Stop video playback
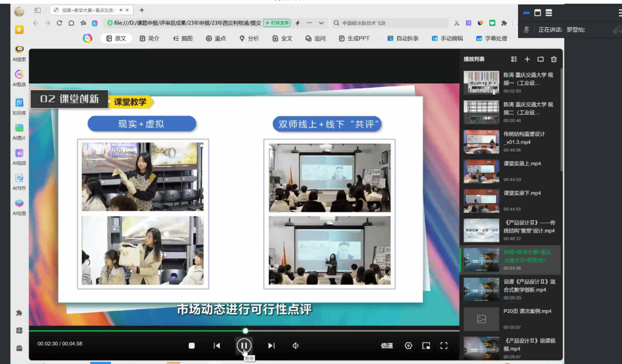 pos(192,346)
